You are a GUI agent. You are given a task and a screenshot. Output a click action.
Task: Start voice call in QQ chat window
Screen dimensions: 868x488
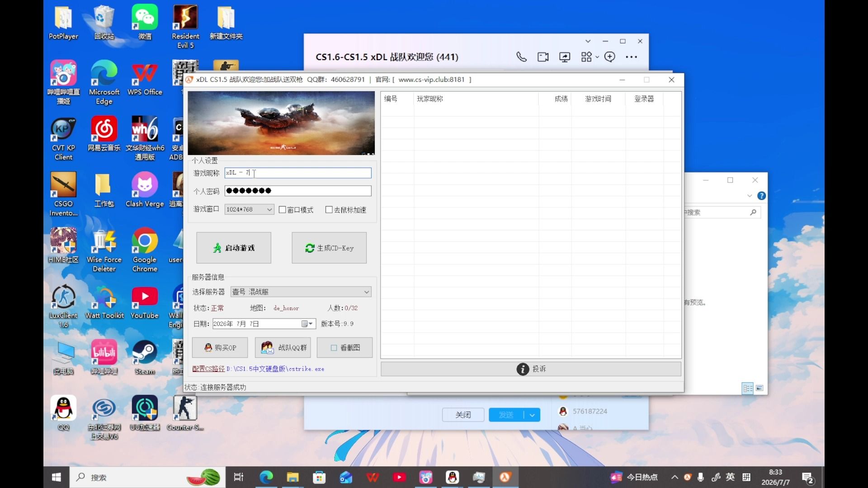(521, 57)
